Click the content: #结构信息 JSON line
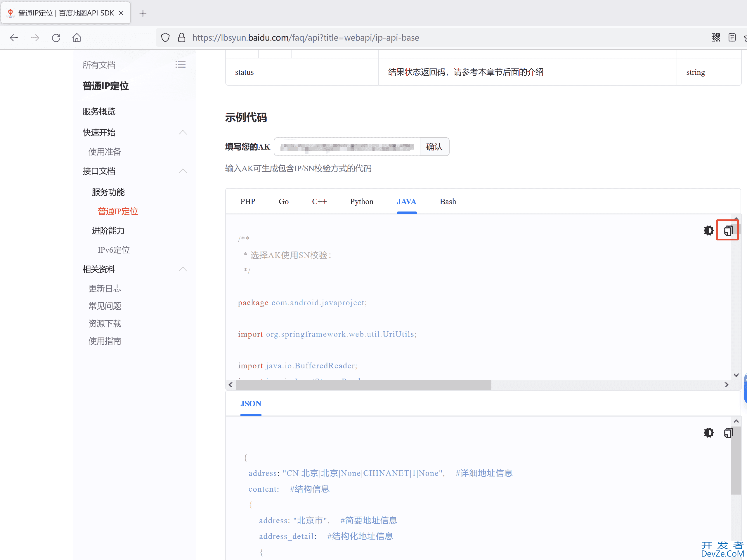This screenshot has height=560, width=747. 289,489
